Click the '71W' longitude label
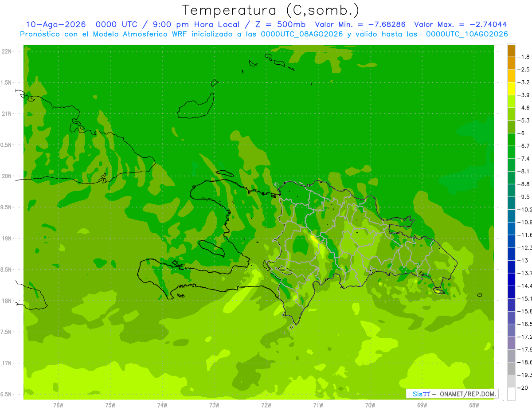 click(x=318, y=405)
